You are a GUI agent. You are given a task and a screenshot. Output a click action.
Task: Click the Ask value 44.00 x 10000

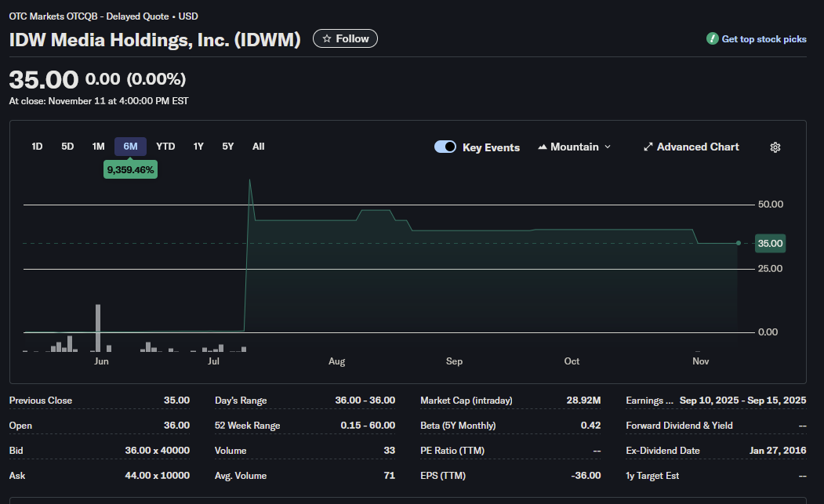pyautogui.click(x=157, y=476)
